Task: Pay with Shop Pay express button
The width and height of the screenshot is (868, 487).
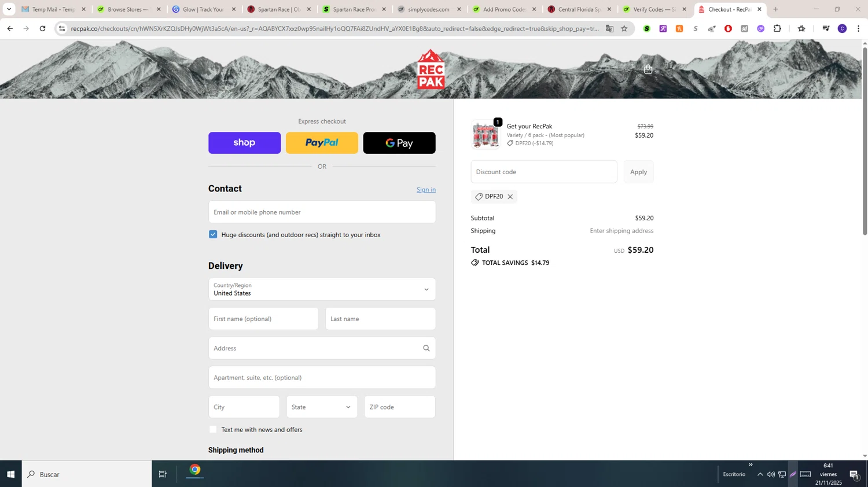Action: 244,143
